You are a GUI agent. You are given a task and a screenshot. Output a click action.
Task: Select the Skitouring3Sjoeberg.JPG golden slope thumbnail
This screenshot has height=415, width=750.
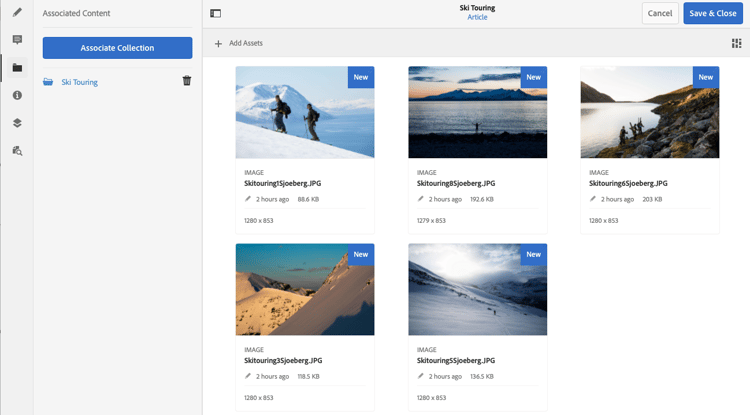pyautogui.click(x=305, y=290)
